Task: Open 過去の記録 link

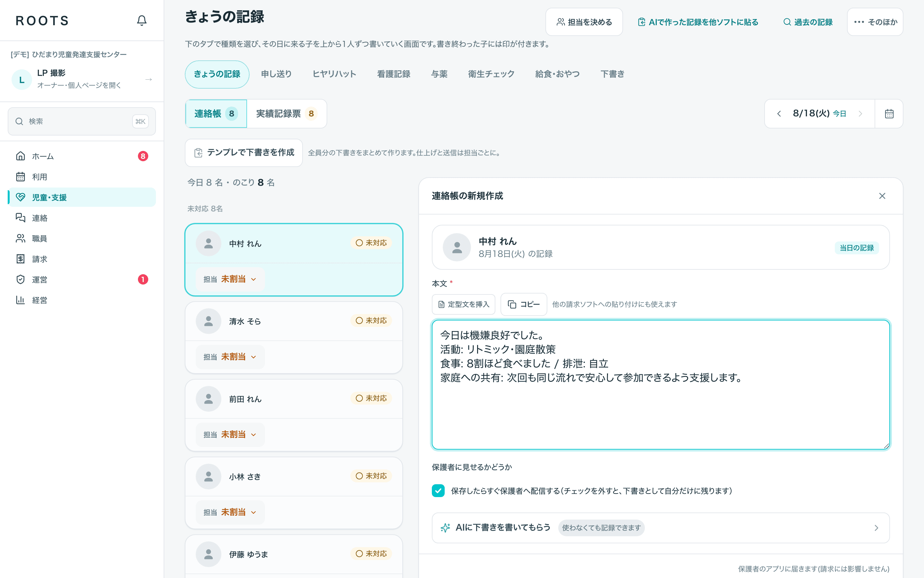Action: (808, 22)
